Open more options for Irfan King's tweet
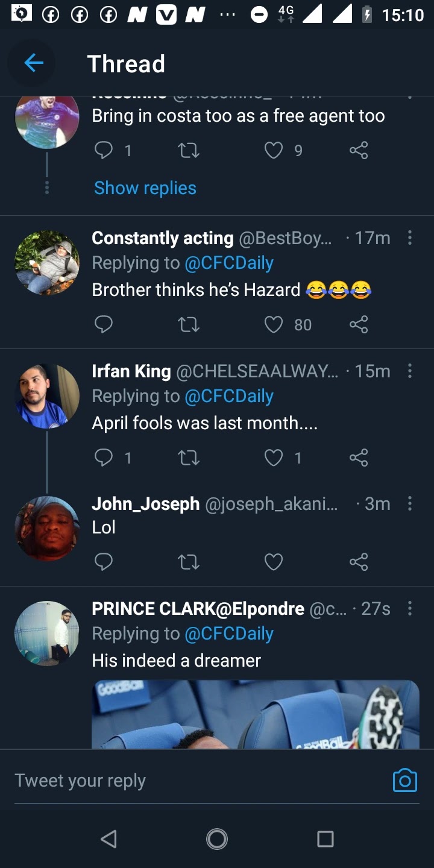This screenshot has width=434, height=868. [410, 371]
